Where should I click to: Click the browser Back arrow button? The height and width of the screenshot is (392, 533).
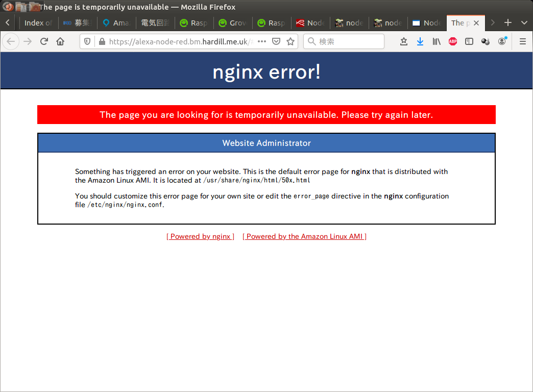click(x=11, y=41)
